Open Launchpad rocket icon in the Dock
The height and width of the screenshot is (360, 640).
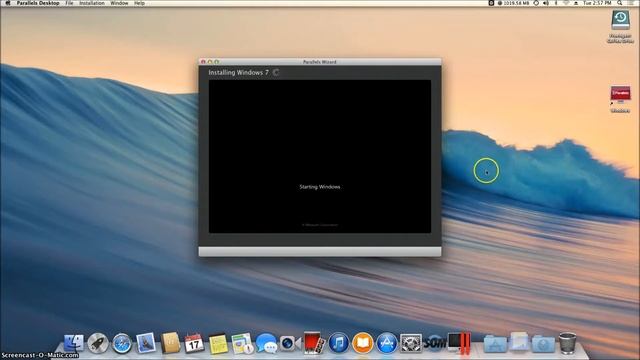click(98, 343)
